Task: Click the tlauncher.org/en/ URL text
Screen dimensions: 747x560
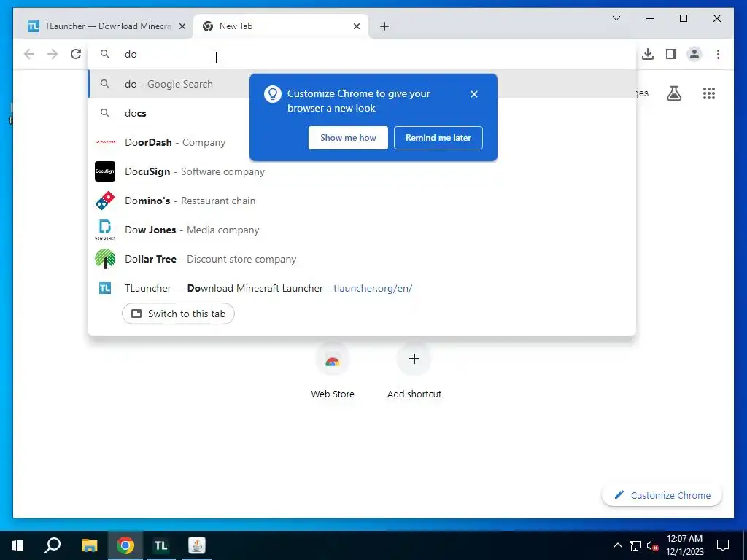Action: point(373,288)
